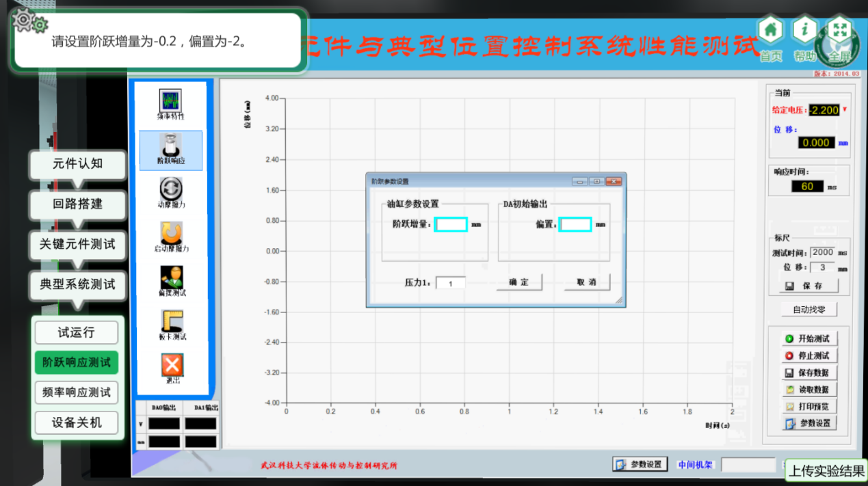Click the 偏置 input field
Image resolution: width=868 pixels, height=486 pixels.
pyautogui.click(x=575, y=224)
